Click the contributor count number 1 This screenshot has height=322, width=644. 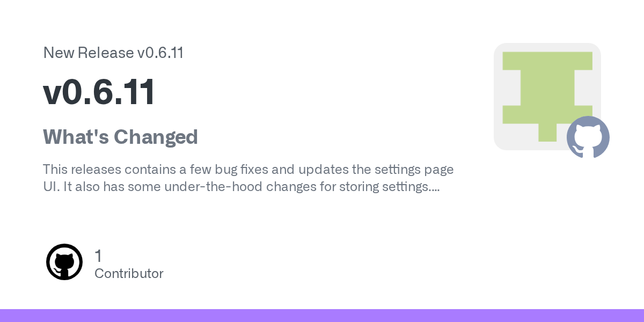(98, 256)
